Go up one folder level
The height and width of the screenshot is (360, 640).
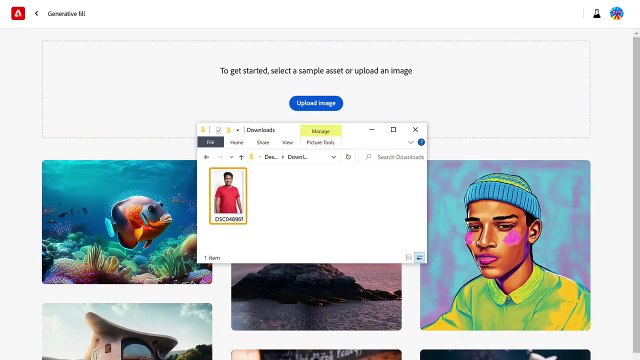tap(241, 157)
